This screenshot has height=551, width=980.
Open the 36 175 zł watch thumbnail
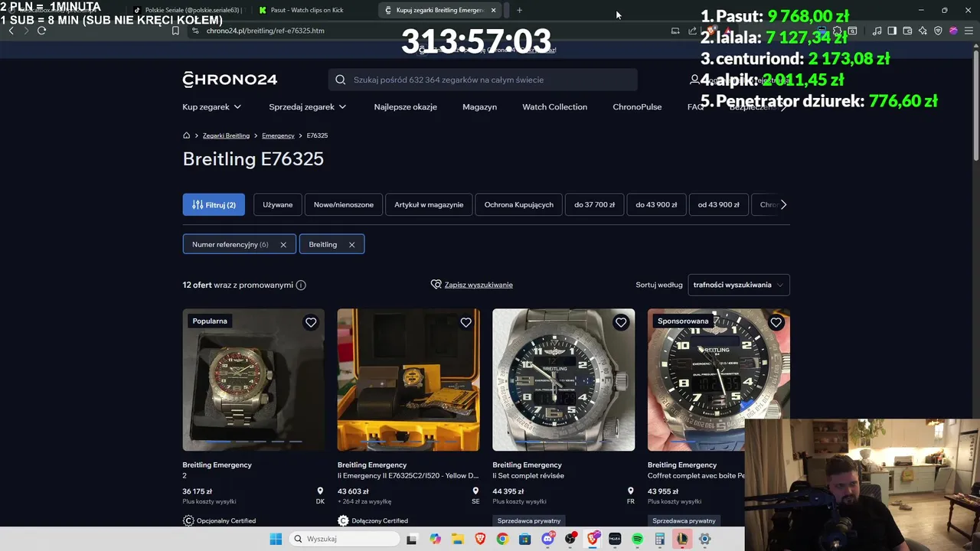pos(253,380)
